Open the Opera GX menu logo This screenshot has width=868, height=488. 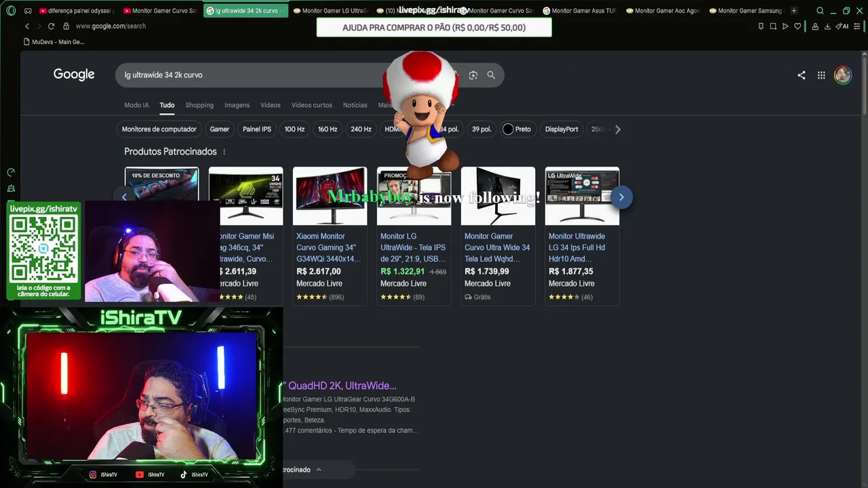click(11, 11)
